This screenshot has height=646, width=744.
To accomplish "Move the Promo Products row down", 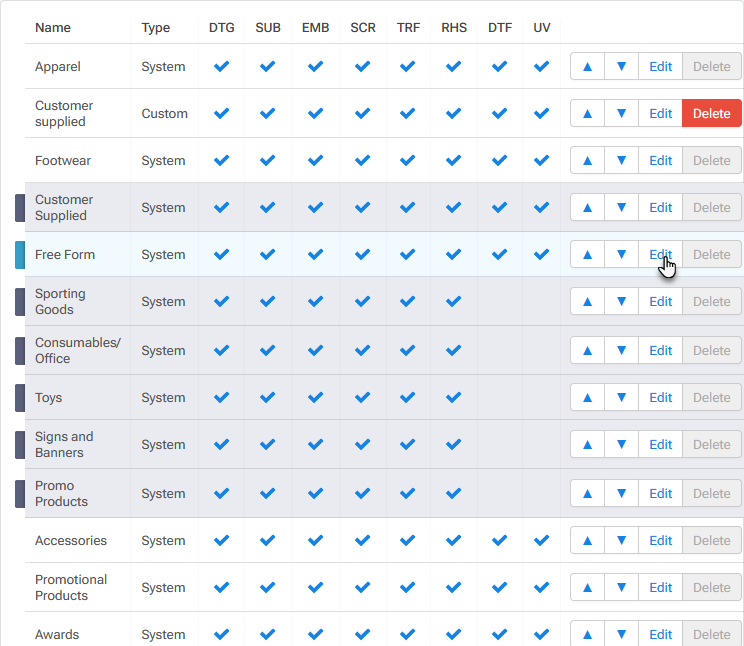I will coord(621,494).
